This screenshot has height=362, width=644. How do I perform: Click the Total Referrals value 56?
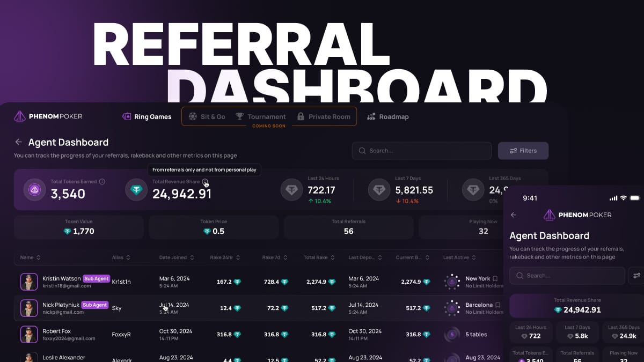[x=349, y=231]
